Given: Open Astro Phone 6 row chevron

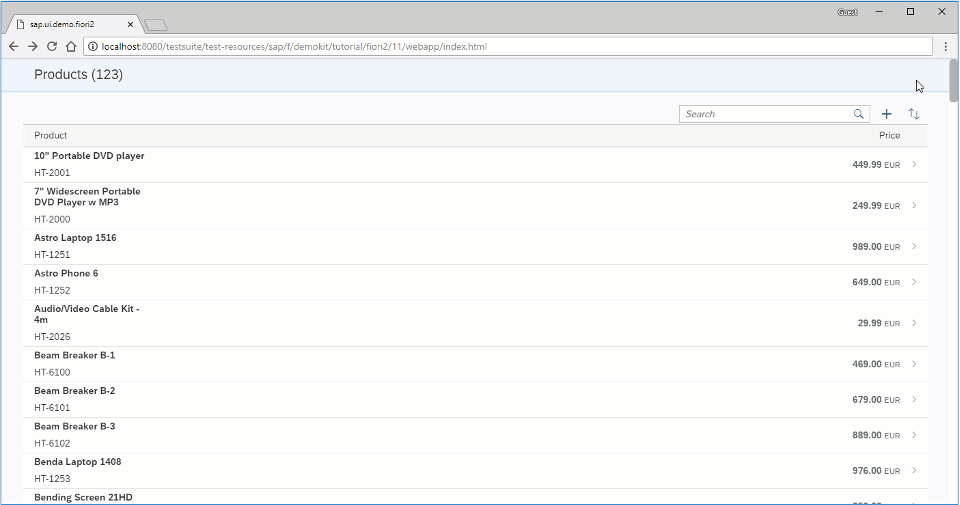Looking at the screenshot, I should tap(914, 282).
